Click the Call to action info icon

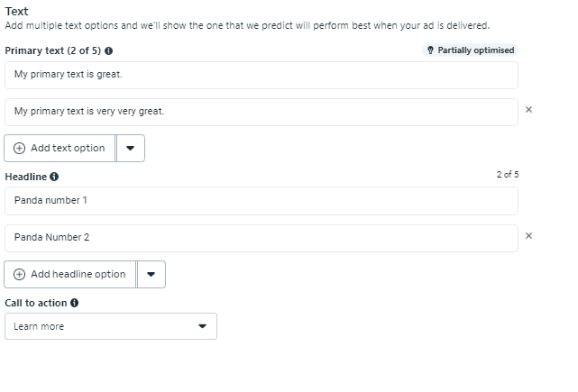point(74,304)
